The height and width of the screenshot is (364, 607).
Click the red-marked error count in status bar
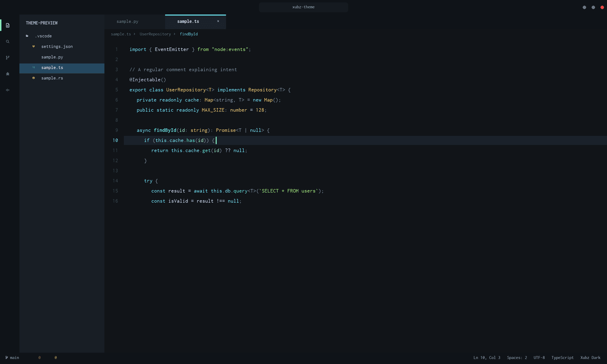[39, 358]
